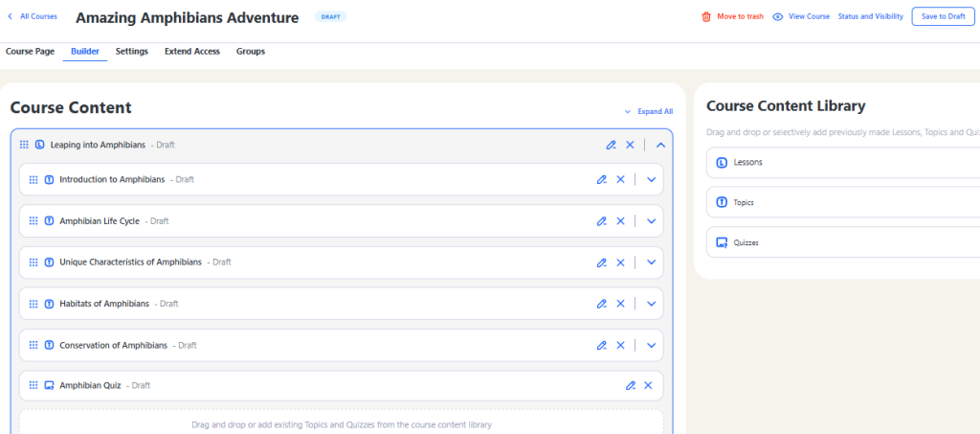
Task: Click the eye icon beside View Course
Action: (x=778, y=16)
